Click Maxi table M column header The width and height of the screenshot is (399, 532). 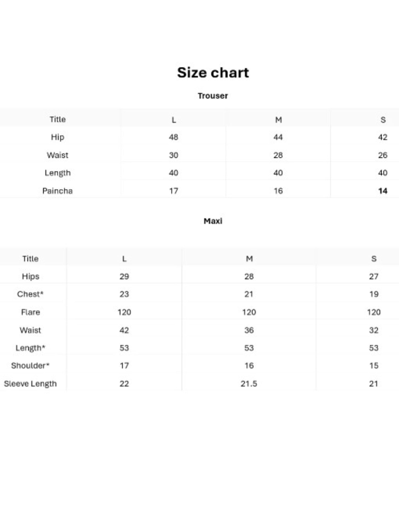249,259
